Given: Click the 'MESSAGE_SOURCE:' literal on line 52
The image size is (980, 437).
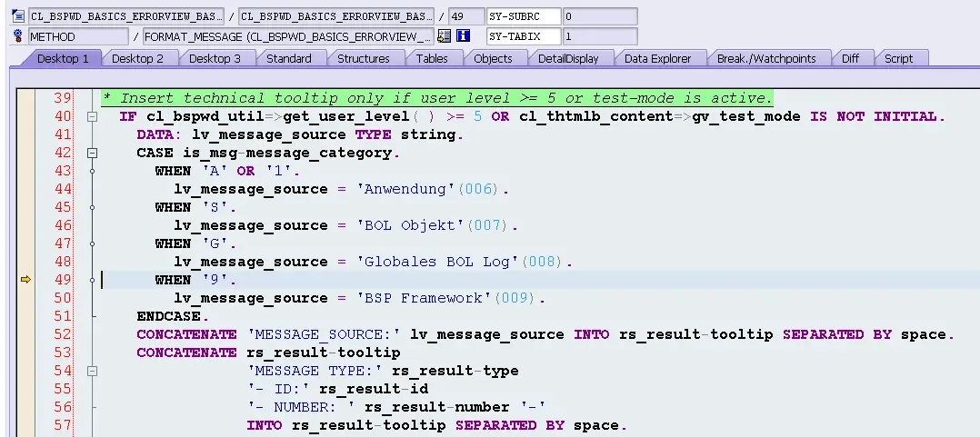Looking at the screenshot, I should coord(324,334).
